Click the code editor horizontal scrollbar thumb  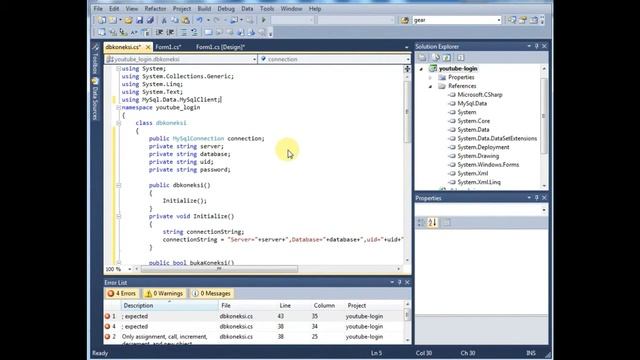coord(220,269)
